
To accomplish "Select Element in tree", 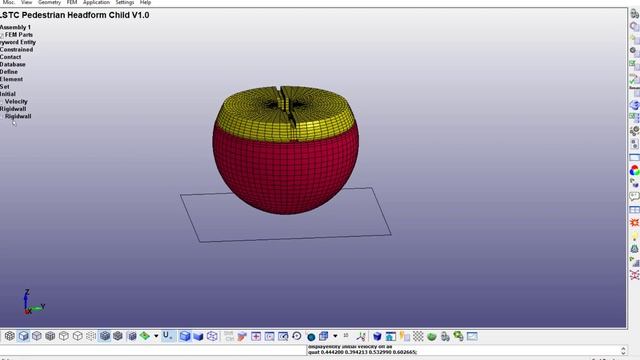I will [11, 79].
